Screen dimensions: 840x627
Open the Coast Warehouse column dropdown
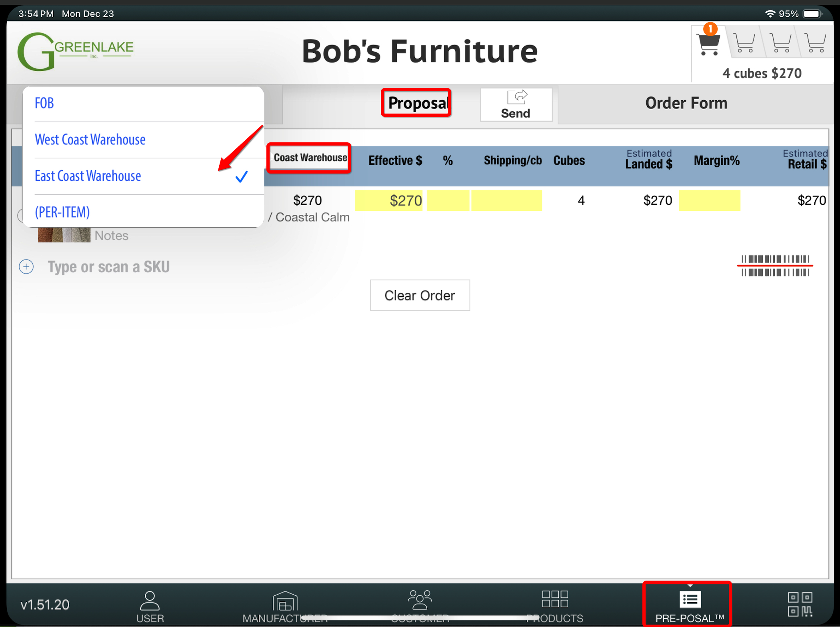pyautogui.click(x=309, y=158)
